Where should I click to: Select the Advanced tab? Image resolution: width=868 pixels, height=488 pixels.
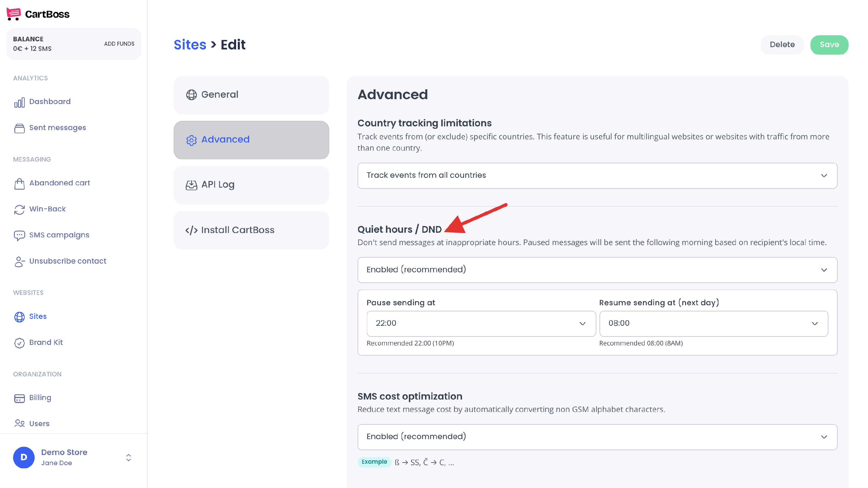click(x=251, y=140)
